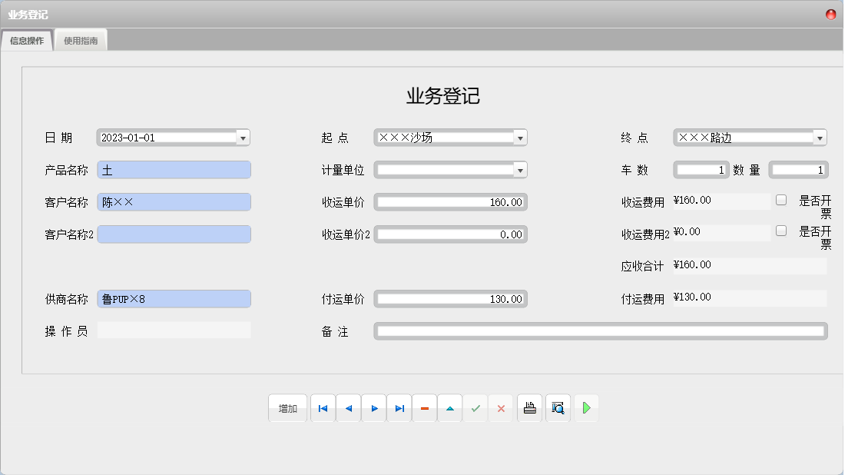868x475 pixels.
Task: Open the 终点 destination dropdown
Action: coord(821,137)
